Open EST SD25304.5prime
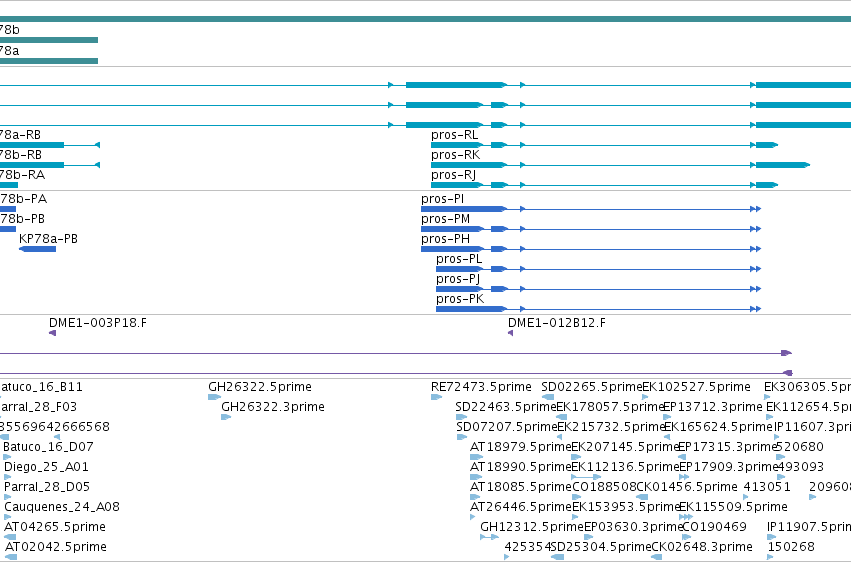 [600, 547]
